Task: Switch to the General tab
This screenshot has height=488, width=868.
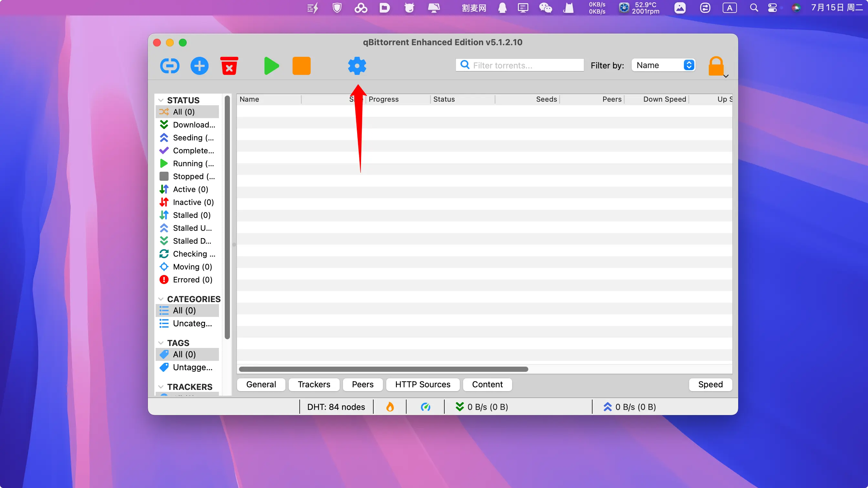Action: pos(261,385)
